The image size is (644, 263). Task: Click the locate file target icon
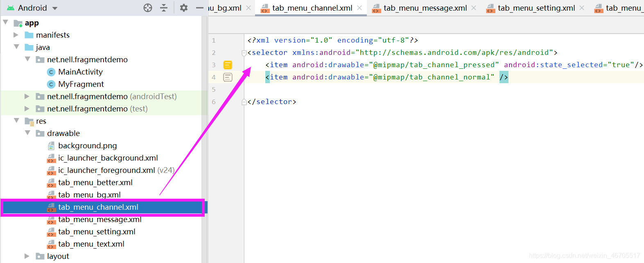coord(148,8)
